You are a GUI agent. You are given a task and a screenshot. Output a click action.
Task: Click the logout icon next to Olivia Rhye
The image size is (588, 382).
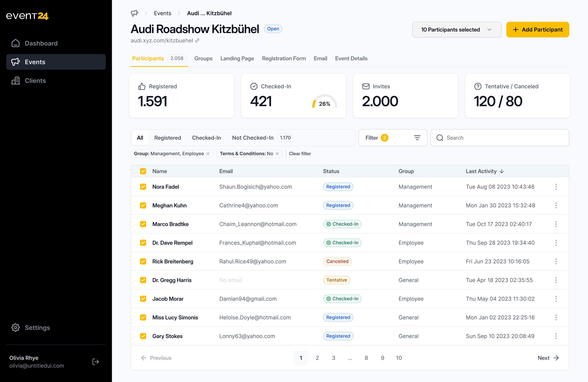click(96, 362)
